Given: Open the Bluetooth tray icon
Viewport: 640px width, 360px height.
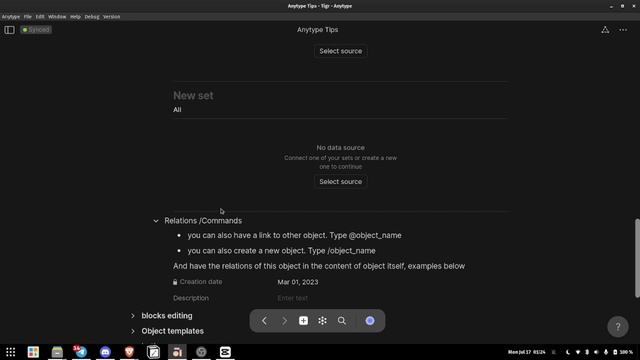Looking at the screenshot, I should point(587,352).
